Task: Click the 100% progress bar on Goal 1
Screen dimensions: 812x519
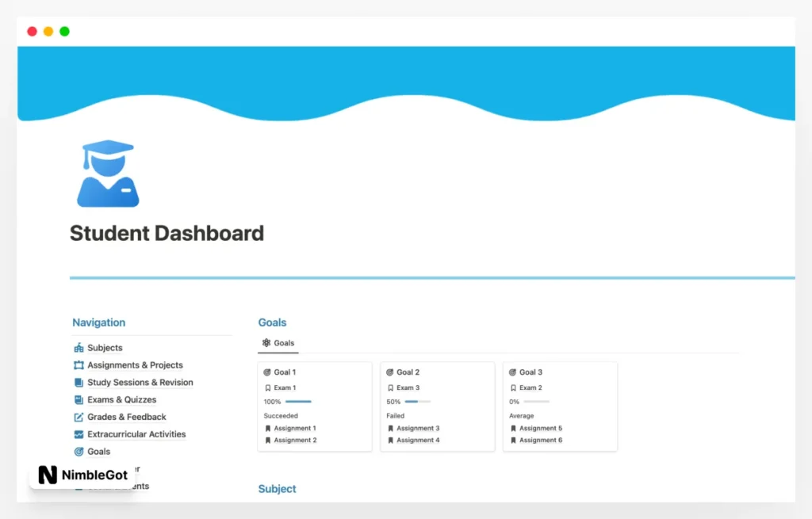Action: pyautogui.click(x=298, y=402)
